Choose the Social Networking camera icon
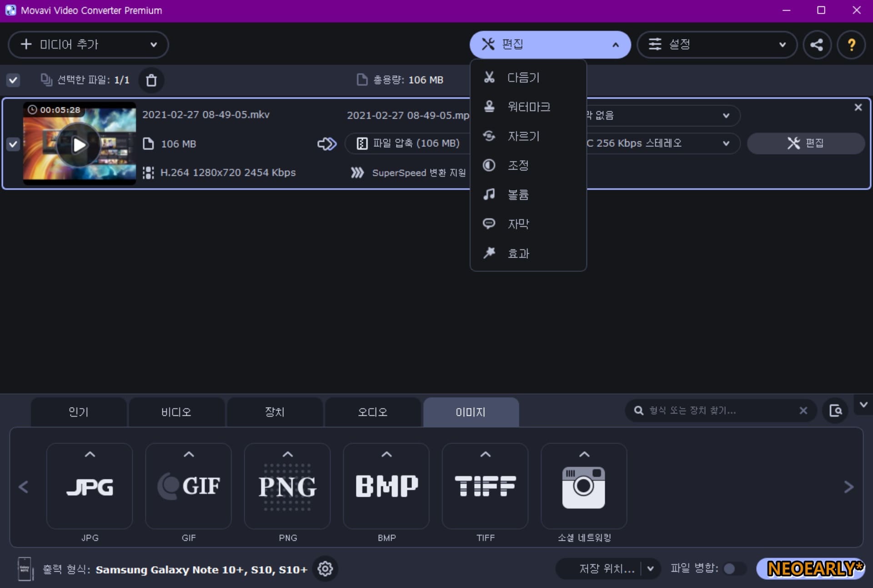The width and height of the screenshot is (873, 588). (x=583, y=487)
